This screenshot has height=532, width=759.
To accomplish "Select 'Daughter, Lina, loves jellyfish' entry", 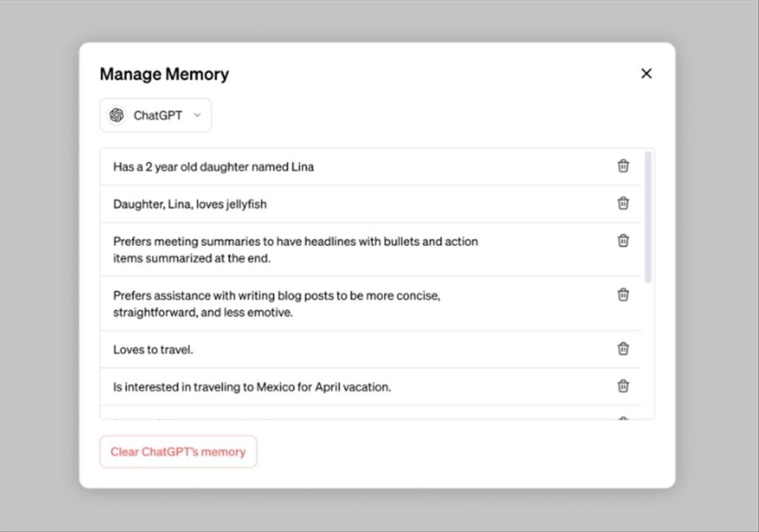I will (190, 204).
